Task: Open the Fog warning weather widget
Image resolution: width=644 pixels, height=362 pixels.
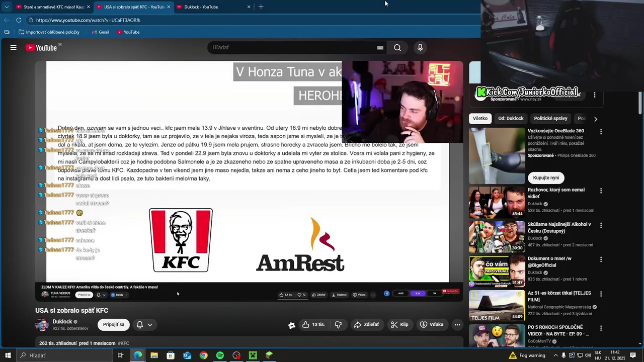Action: click(x=527, y=355)
